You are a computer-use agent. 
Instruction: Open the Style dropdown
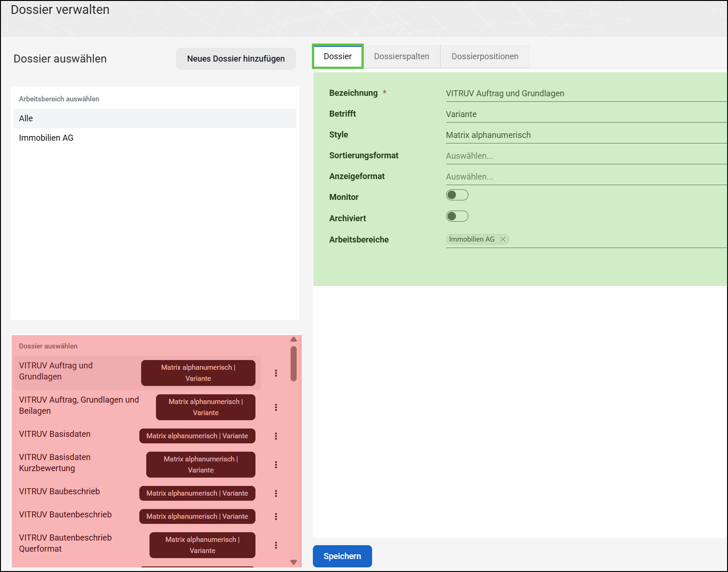tap(586, 135)
